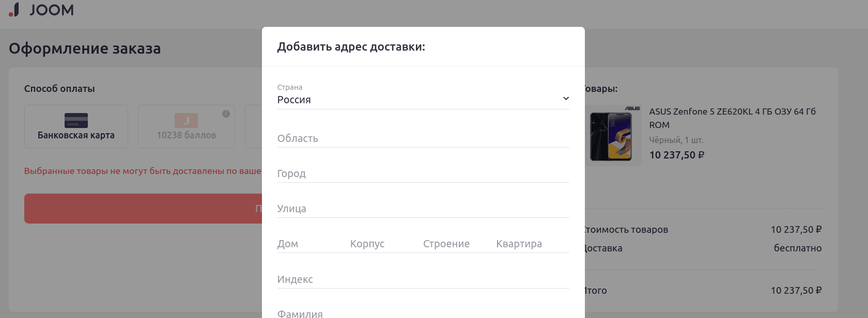Focus the Корпус field
The width and height of the screenshot is (868, 318).
tap(383, 244)
